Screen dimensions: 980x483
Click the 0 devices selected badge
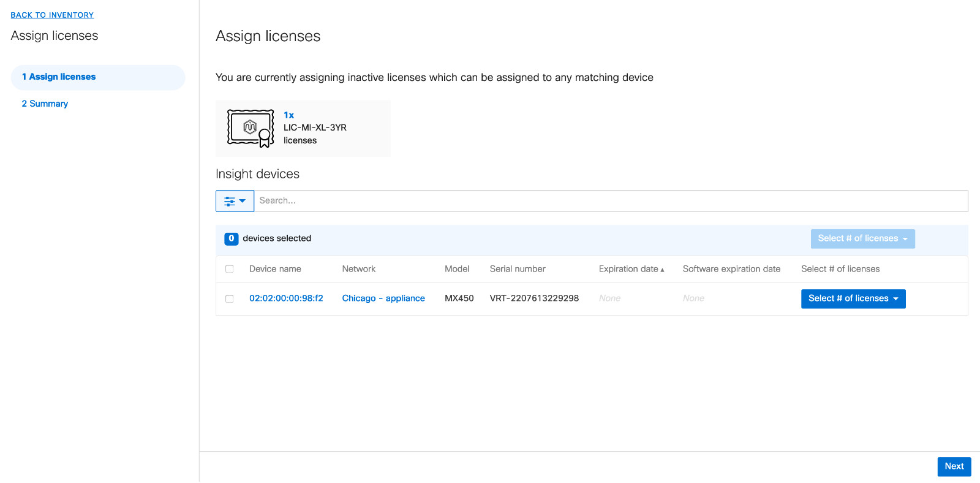231,238
